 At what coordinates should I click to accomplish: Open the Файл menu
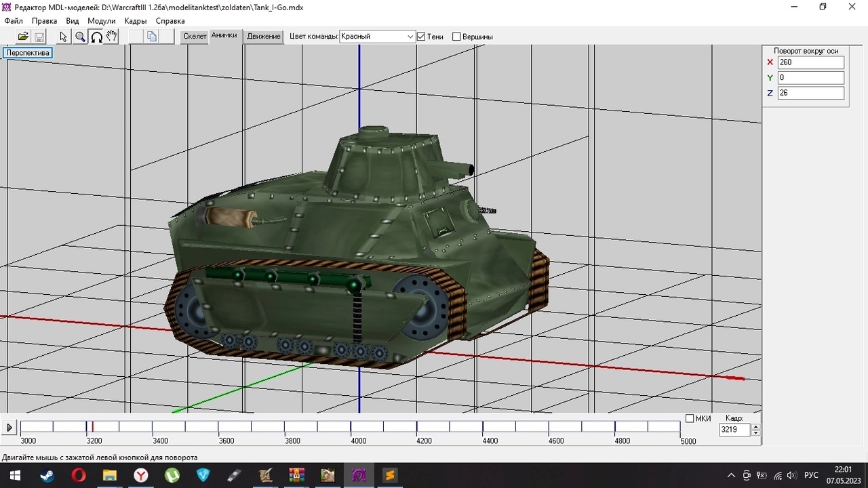14,21
